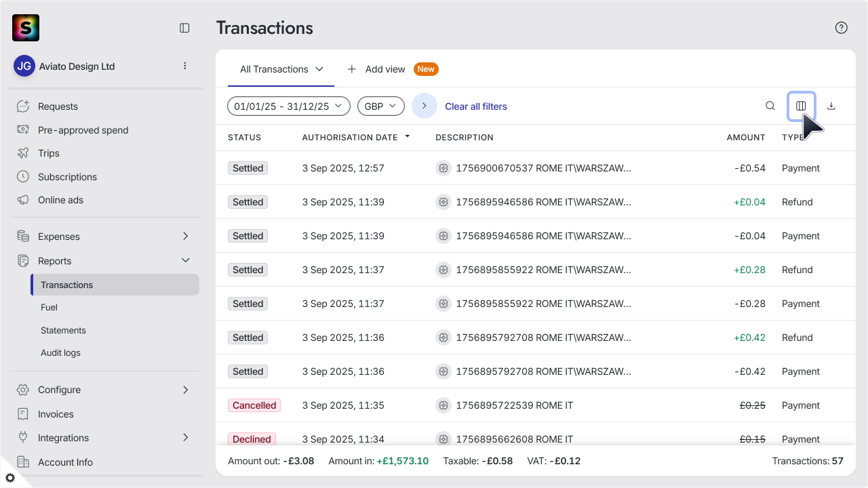Select the Transactions sidebar item
868x488 pixels.
tap(115, 285)
